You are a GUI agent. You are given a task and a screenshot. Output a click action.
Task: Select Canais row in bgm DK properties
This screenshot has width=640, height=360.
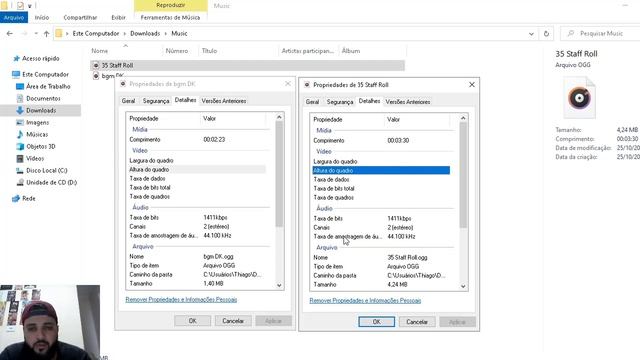pyautogui.click(x=197, y=227)
